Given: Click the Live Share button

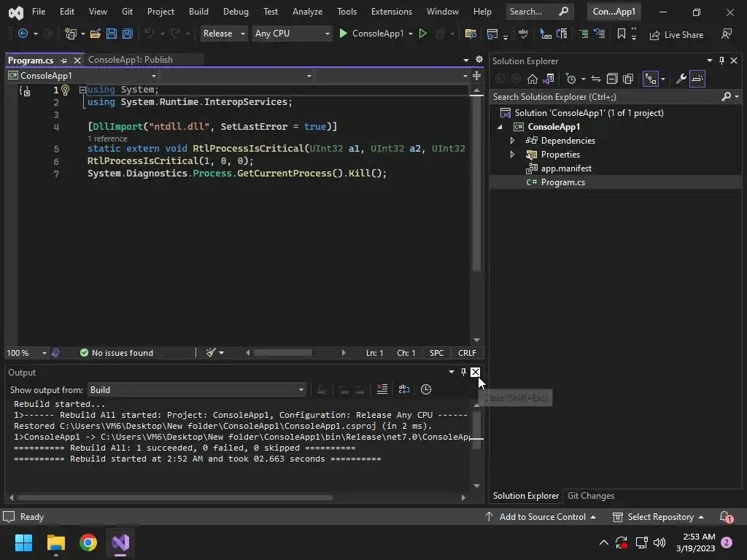Looking at the screenshot, I should [x=676, y=35].
